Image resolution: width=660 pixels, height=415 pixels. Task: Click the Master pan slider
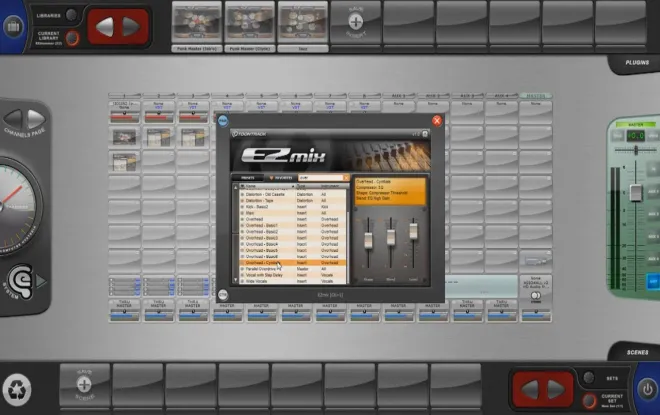tap(636, 150)
